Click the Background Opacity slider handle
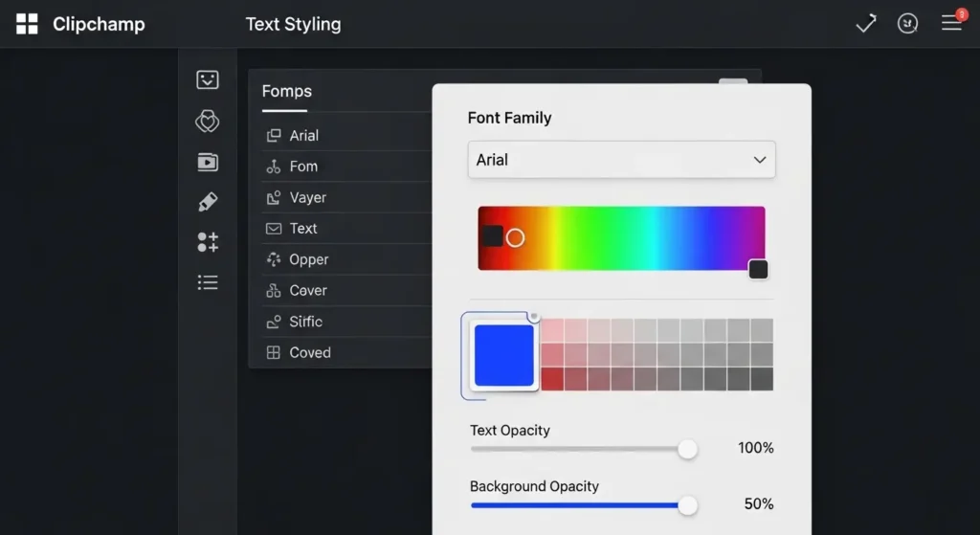 click(687, 505)
